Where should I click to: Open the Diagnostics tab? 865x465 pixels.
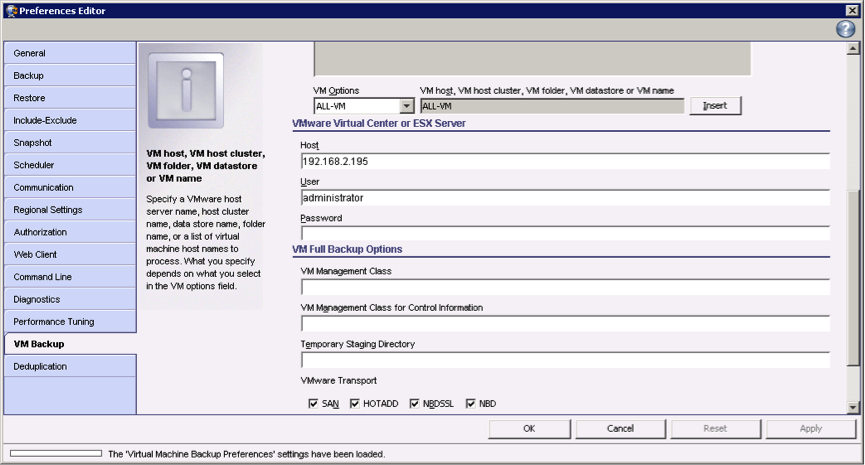pos(70,299)
